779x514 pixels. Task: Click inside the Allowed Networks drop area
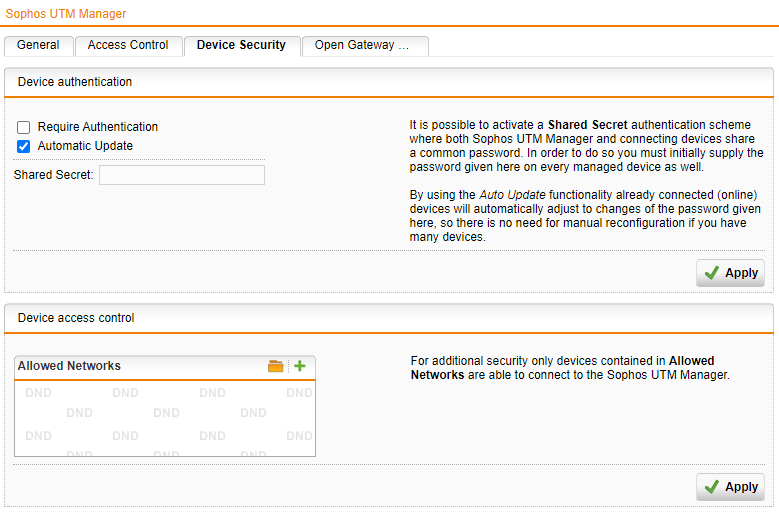pyautogui.click(x=165, y=419)
